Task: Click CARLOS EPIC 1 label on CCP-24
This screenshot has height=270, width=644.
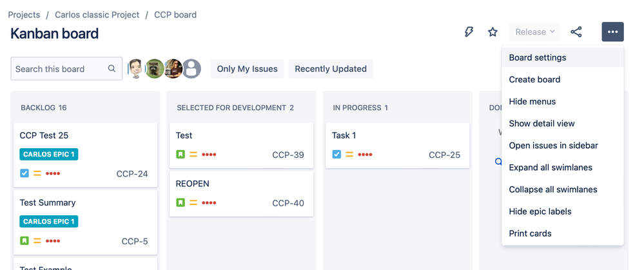Action: pyautogui.click(x=49, y=154)
